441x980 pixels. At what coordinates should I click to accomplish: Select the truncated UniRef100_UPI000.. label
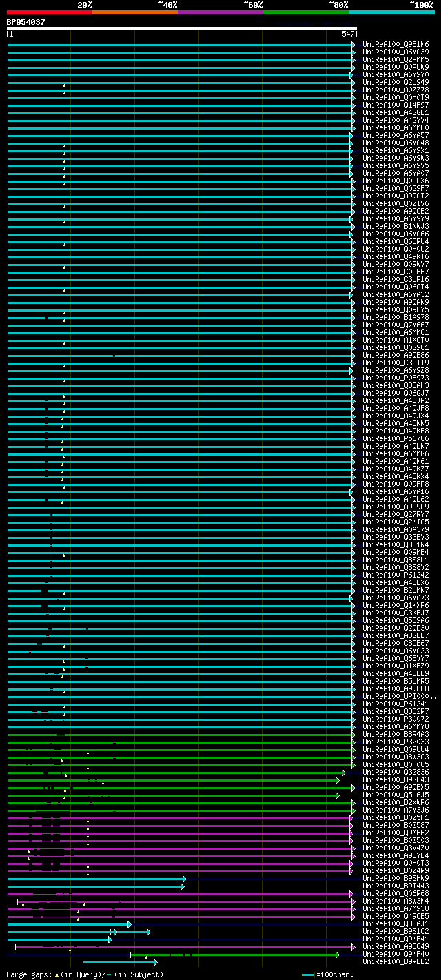(400, 696)
